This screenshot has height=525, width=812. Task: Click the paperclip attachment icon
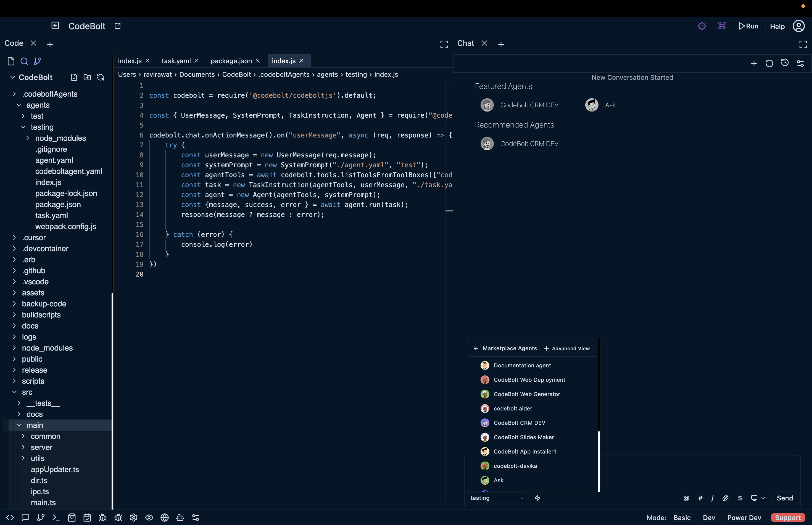point(725,498)
